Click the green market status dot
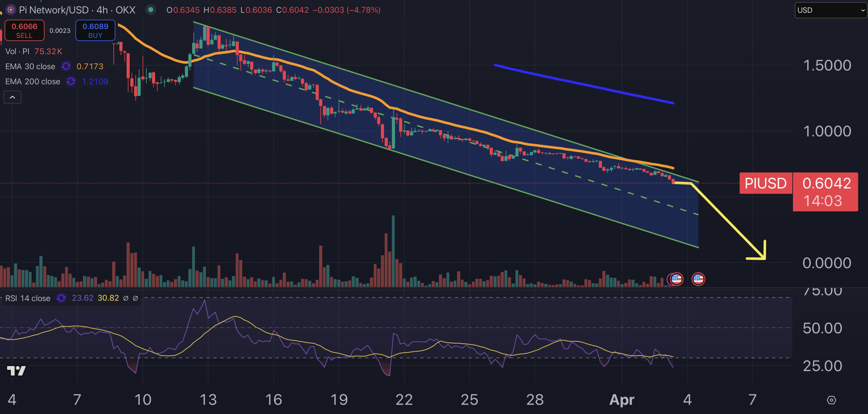868x414 pixels. [151, 10]
